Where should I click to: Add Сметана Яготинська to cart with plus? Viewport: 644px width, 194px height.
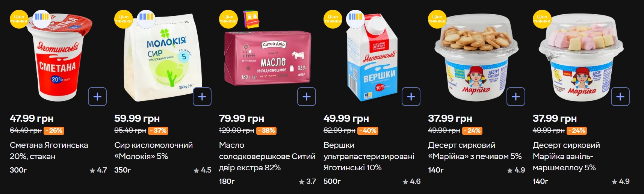pos(97,97)
